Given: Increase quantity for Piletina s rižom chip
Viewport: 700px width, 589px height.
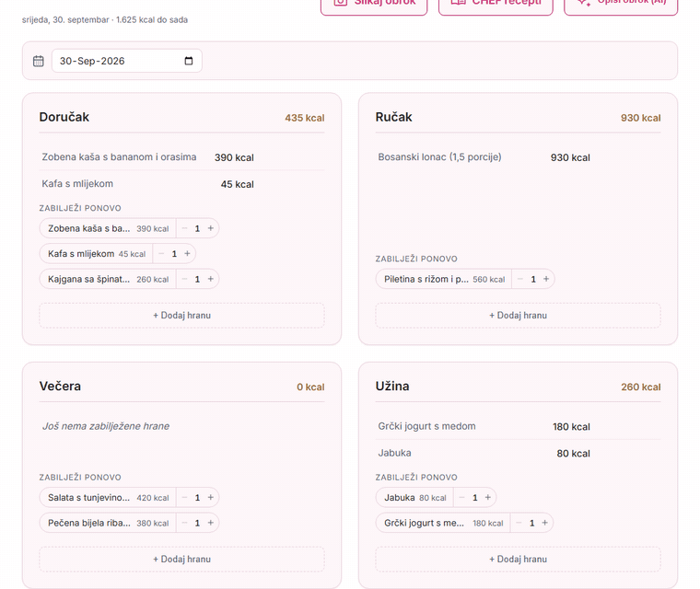Looking at the screenshot, I should [x=546, y=280].
